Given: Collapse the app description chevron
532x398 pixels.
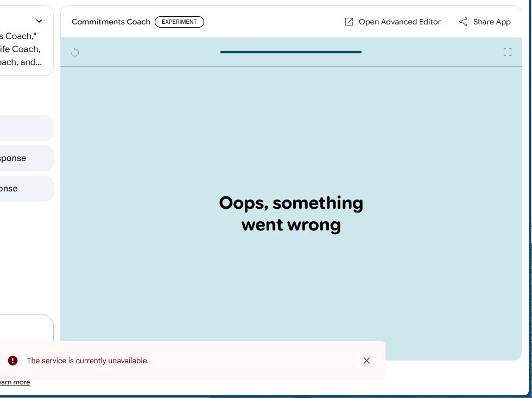Looking at the screenshot, I should click(x=39, y=21).
